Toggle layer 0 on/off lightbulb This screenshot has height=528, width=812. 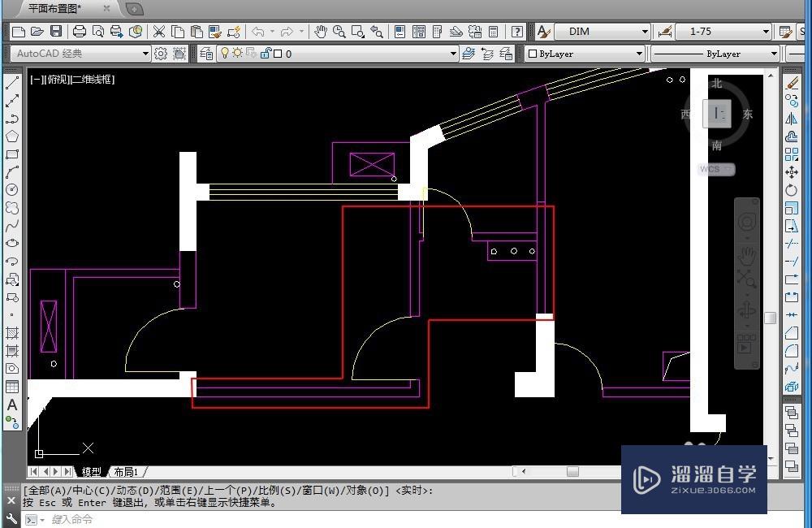tap(225, 54)
